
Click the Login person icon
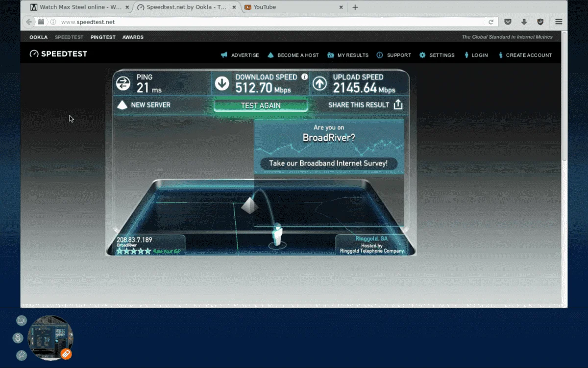(466, 55)
